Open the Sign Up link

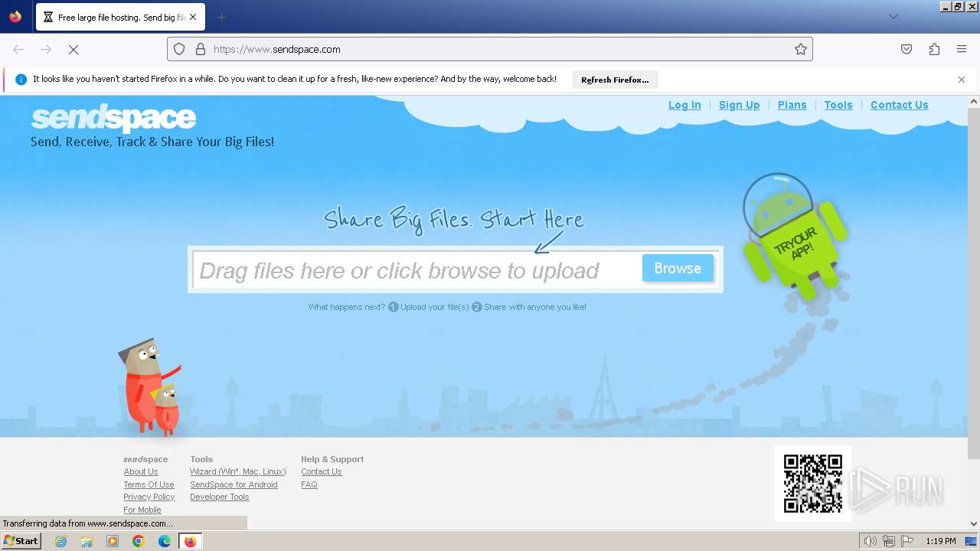[740, 105]
